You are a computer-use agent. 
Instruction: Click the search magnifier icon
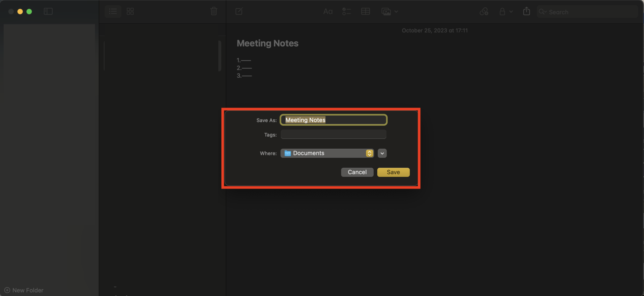542,12
